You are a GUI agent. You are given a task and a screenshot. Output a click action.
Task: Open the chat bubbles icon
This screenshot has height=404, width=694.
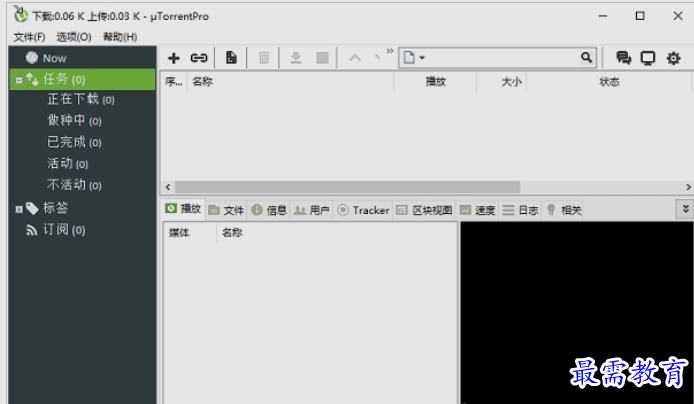coord(623,58)
